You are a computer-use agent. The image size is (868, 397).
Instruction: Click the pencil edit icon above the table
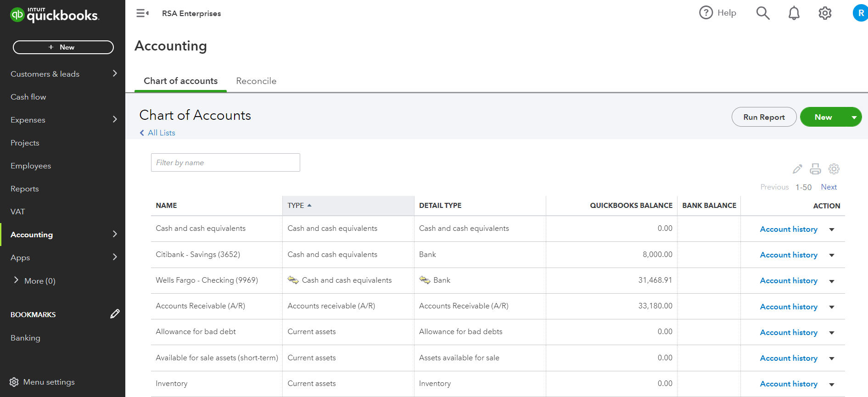(797, 169)
